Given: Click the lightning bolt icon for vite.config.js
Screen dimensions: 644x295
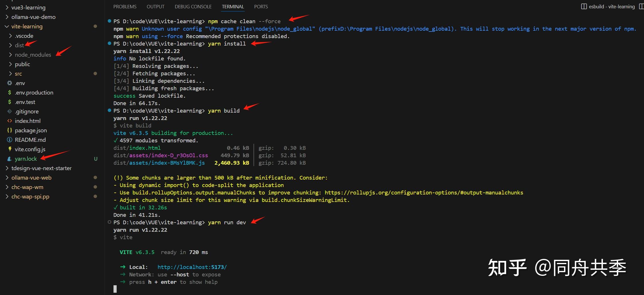Looking at the screenshot, I should tap(10, 149).
